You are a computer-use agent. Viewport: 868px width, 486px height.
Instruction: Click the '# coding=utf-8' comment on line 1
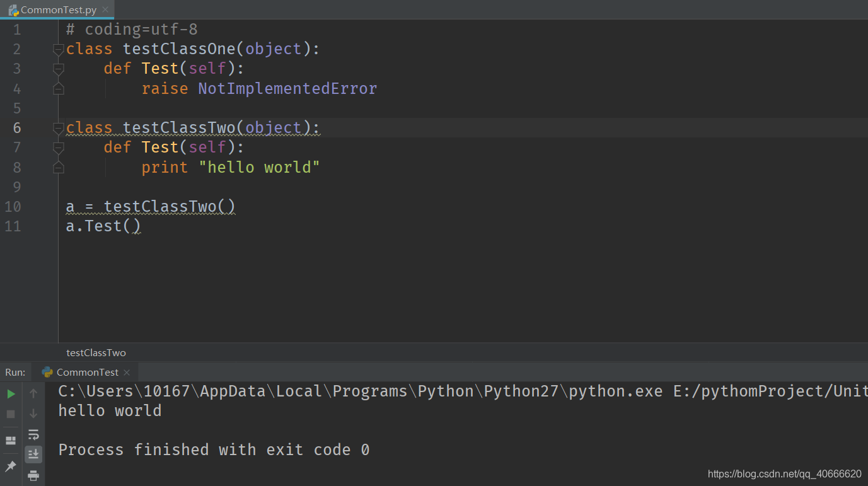[x=132, y=29]
